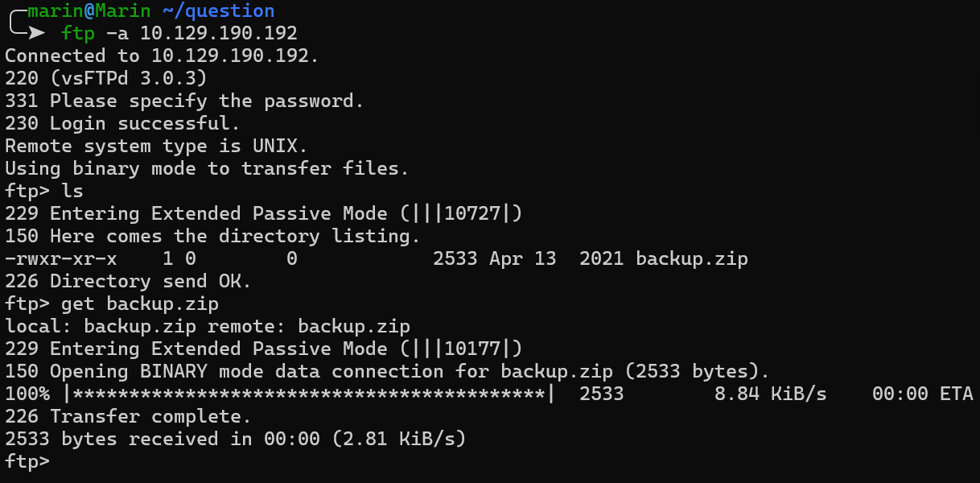Click the -rwxr-xr-x file permissions string

[x=61, y=258]
